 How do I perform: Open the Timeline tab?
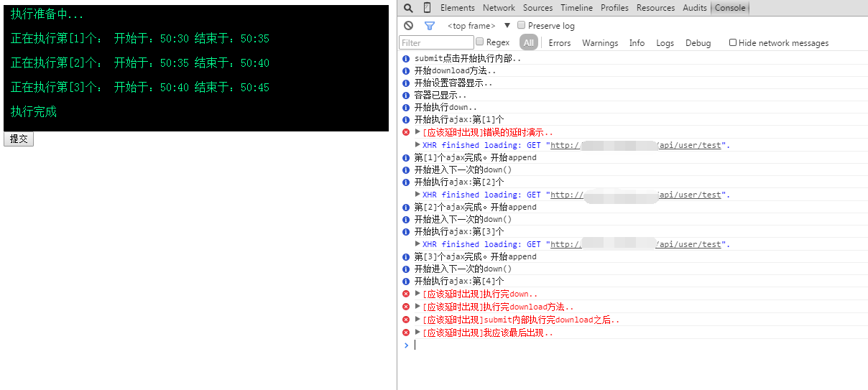point(577,8)
